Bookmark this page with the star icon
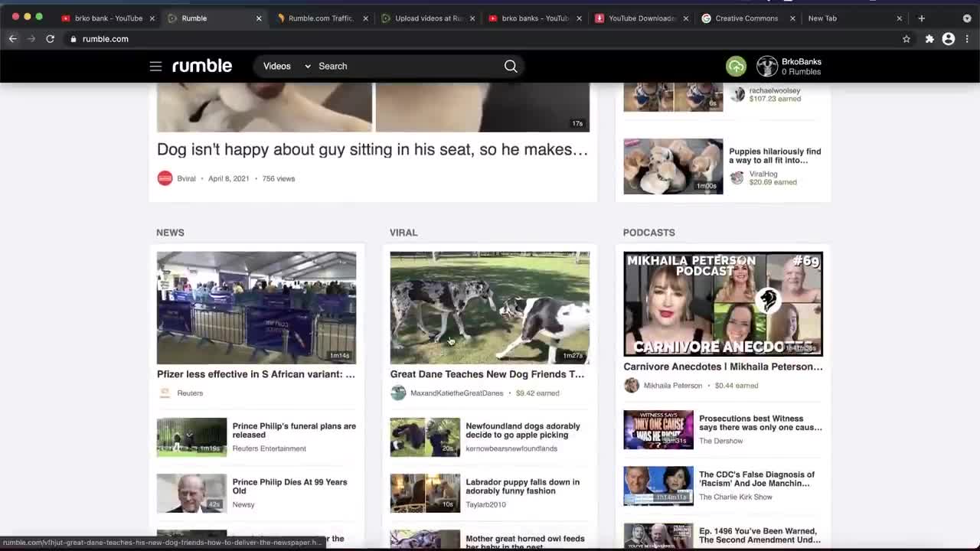 (906, 39)
